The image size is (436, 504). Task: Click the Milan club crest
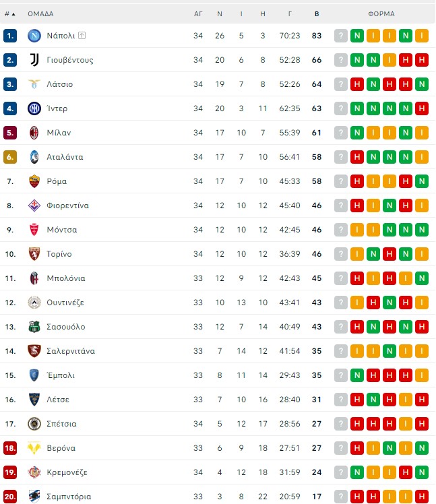pyautogui.click(x=34, y=133)
